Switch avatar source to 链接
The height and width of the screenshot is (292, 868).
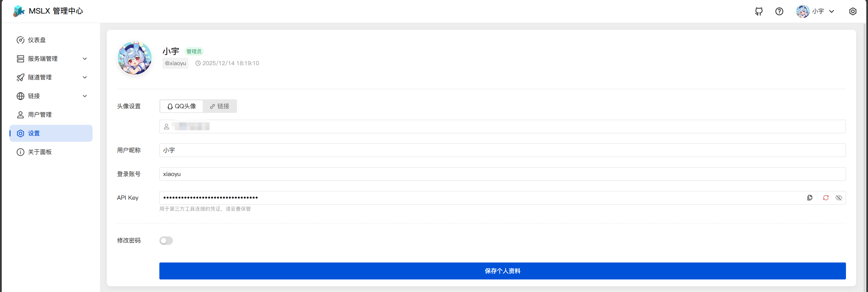220,106
